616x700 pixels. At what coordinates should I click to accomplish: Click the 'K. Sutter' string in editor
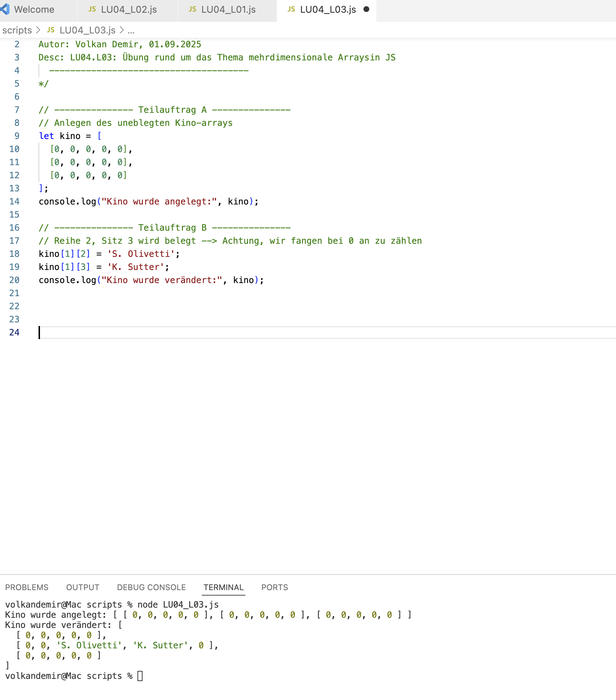[136, 267]
